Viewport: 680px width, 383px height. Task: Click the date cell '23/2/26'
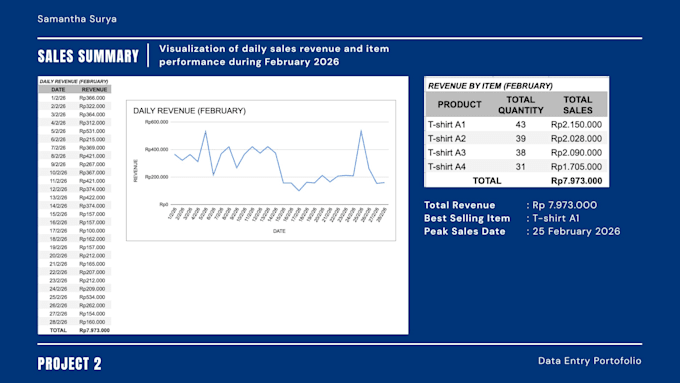(58, 281)
